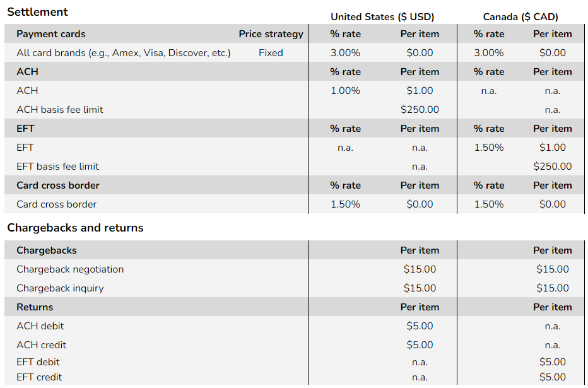Viewport: 588px width, 388px height.
Task: Click the 'Returns' group header
Action: [35, 307]
